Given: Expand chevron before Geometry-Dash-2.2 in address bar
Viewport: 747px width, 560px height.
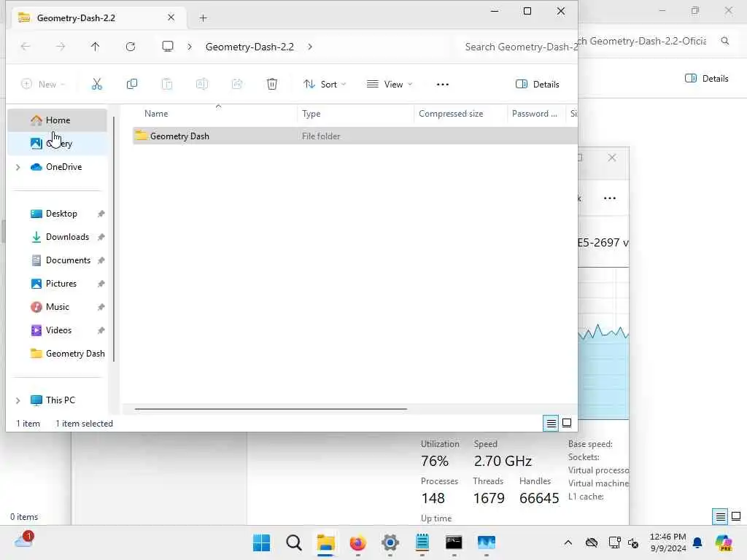Looking at the screenshot, I should pyautogui.click(x=190, y=47).
